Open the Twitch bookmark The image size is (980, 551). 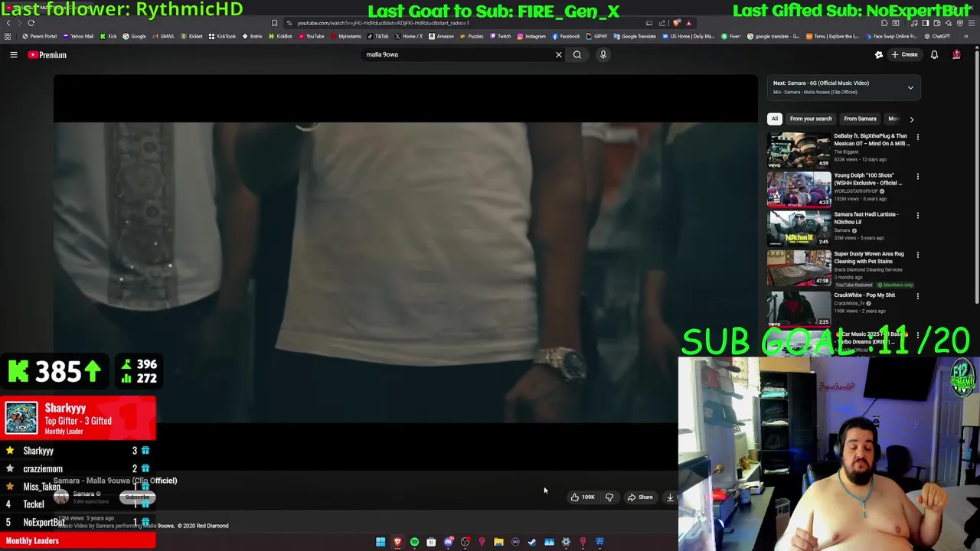[x=500, y=36]
